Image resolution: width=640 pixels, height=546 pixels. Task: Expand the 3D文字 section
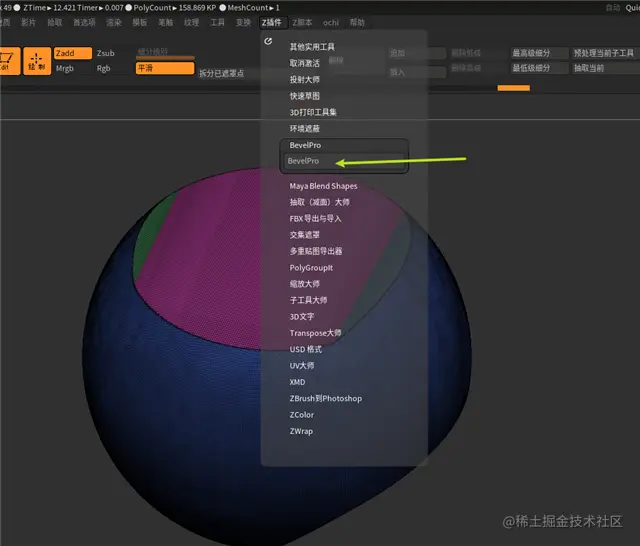click(x=302, y=317)
